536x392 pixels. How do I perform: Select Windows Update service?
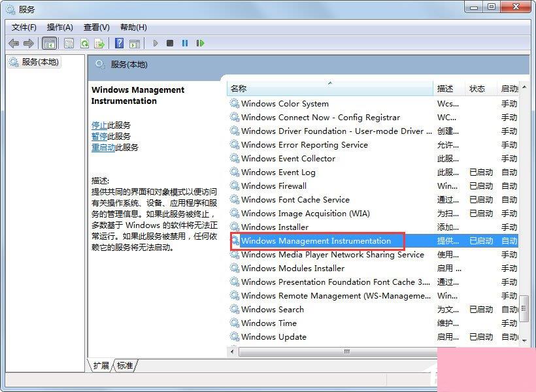tap(373, 336)
